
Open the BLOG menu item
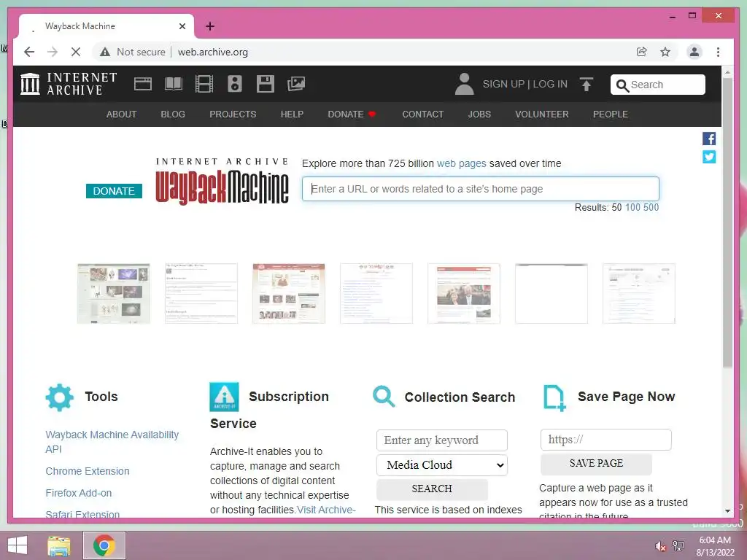tap(173, 114)
